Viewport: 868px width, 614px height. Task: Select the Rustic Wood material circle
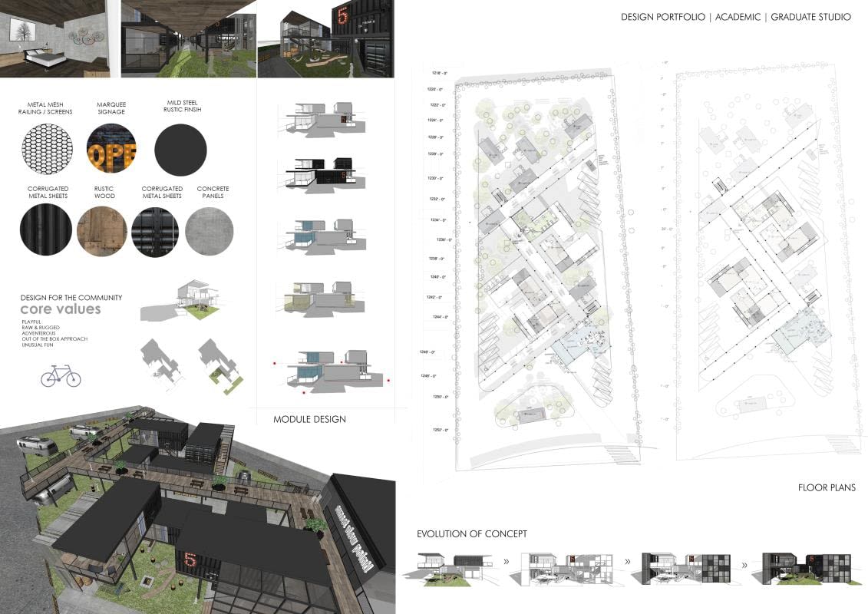tap(101, 231)
